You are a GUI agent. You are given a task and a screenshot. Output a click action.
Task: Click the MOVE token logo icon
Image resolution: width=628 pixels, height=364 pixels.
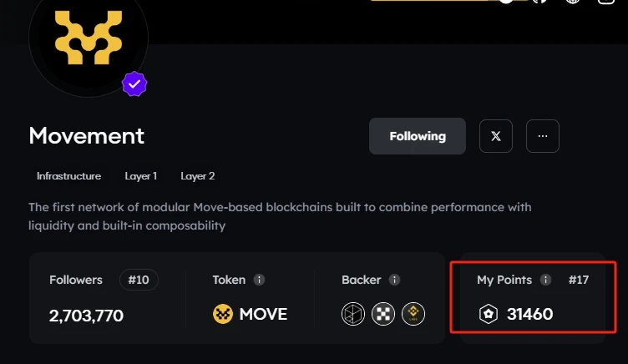(x=223, y=314)
